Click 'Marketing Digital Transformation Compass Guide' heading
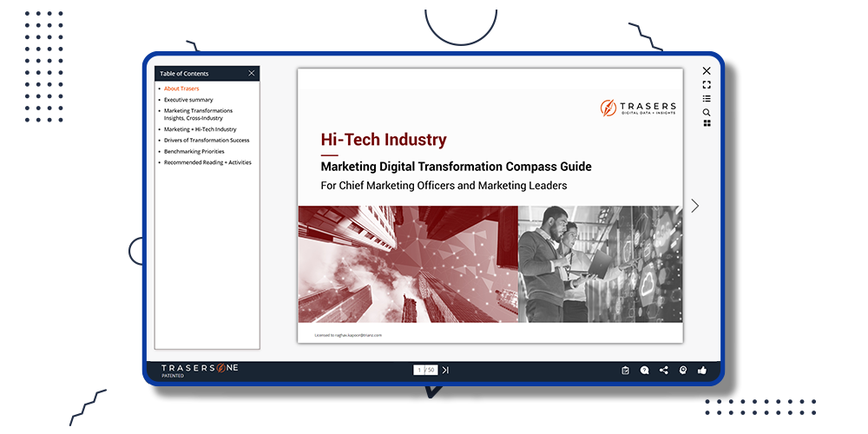The height and width of the screenshot is (434, 868). pyautogui.click(x=457, y=167)
